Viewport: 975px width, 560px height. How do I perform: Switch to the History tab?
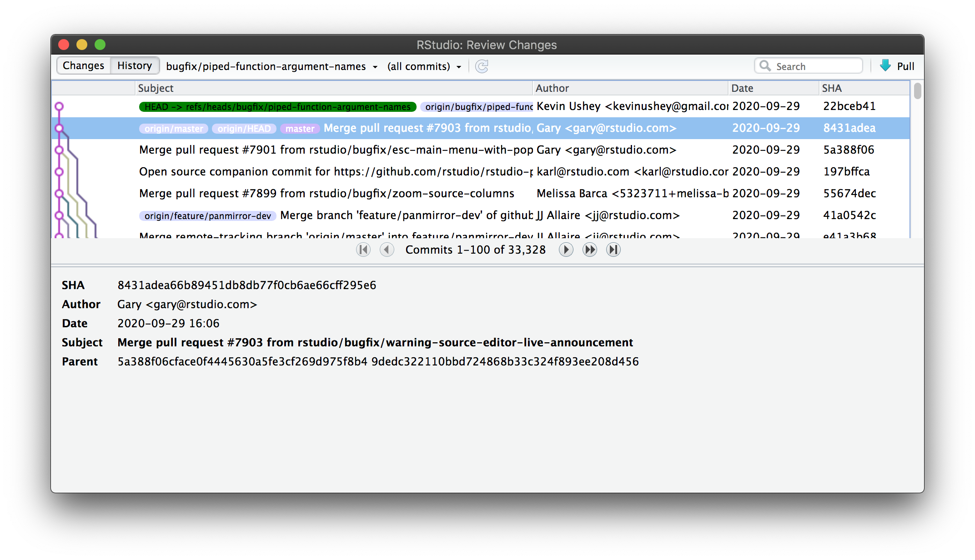(x=135, y=65)
